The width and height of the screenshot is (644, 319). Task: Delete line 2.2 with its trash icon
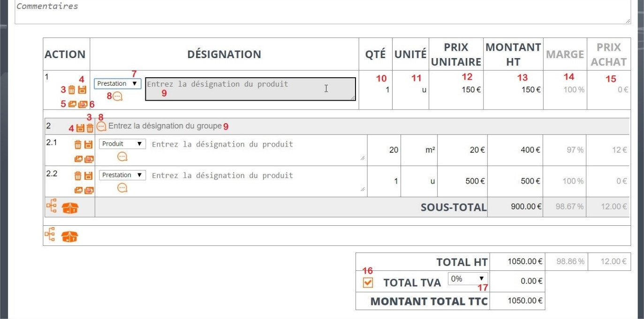point(78,176)
